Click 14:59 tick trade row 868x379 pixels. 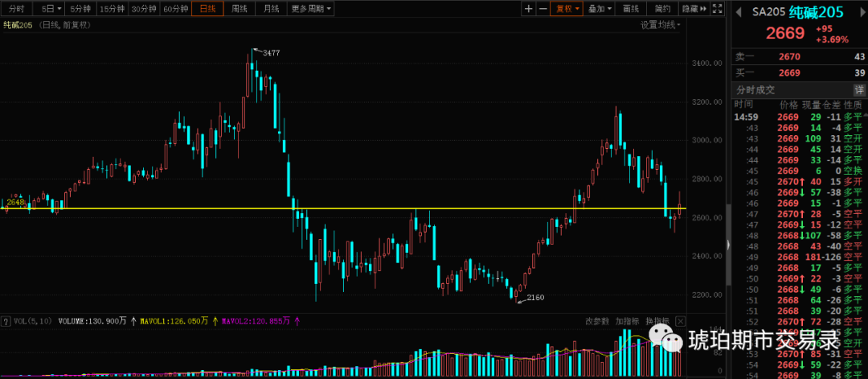coord(800,117)
